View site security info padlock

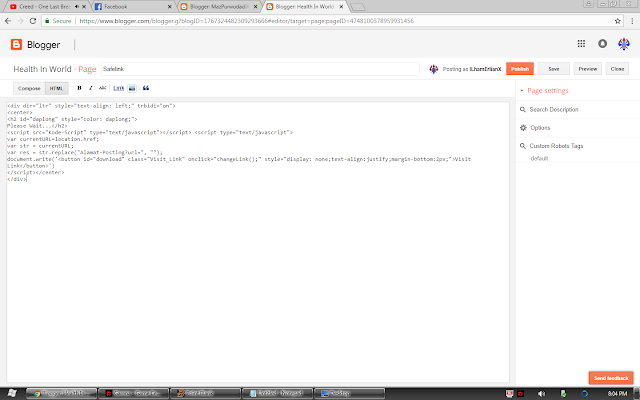tap(47, 21)
